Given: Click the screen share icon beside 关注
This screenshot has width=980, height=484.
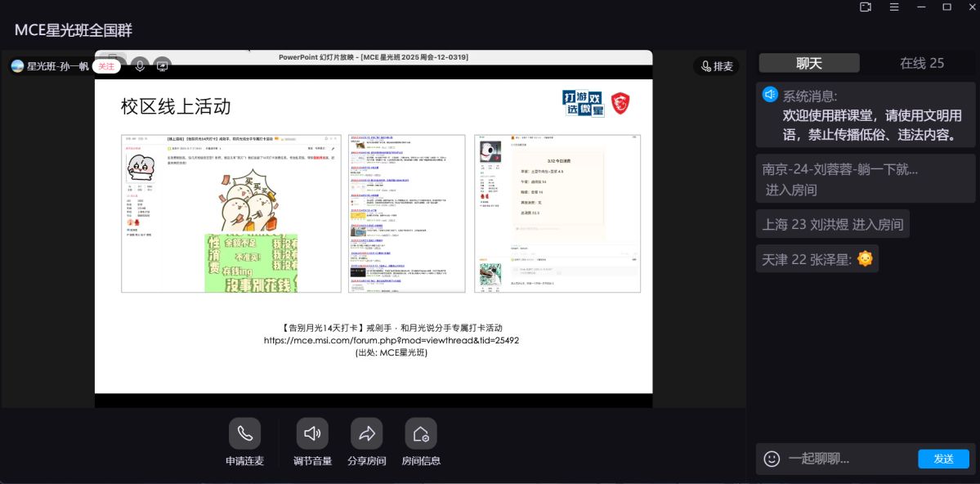Looking at the screenshot, I should (162, 65).
